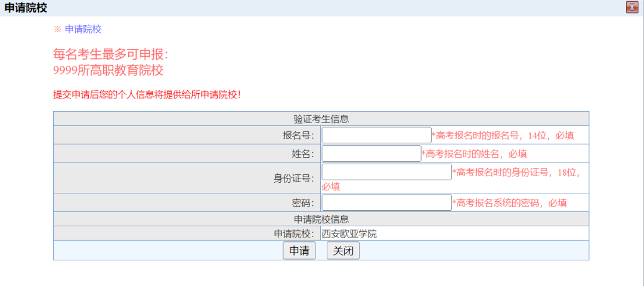Click the 验证考生信息 section header
Screen dimensions: 644x286
tap(321, 119)
